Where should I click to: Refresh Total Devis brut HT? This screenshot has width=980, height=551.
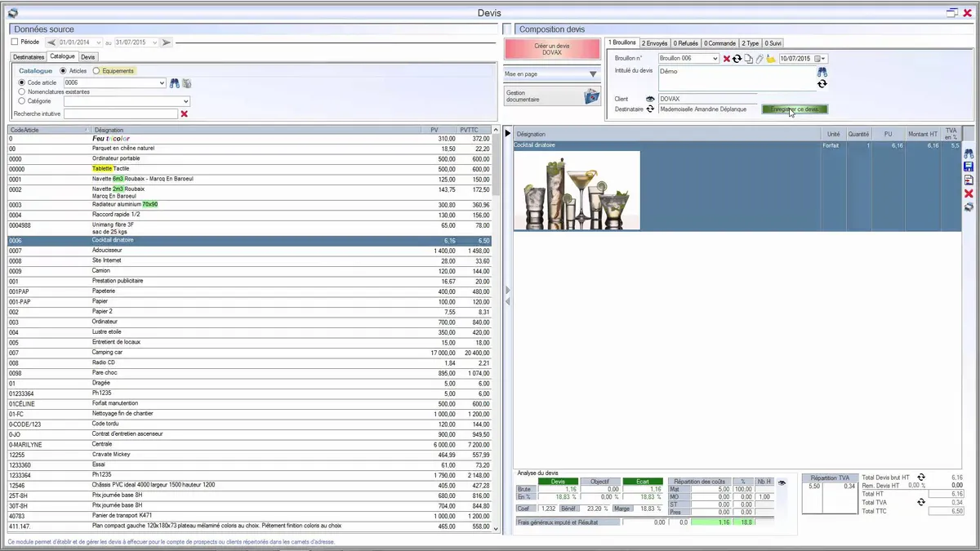click(x=921, y=477)
